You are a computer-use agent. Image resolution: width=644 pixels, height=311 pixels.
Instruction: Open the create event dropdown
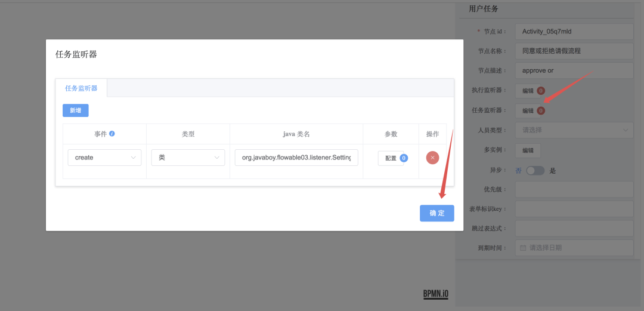[105, 158]
